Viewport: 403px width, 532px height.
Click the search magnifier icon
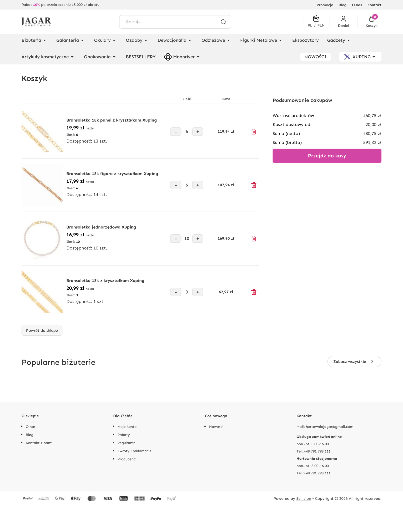pyautogui.click(x=223, y=22)
